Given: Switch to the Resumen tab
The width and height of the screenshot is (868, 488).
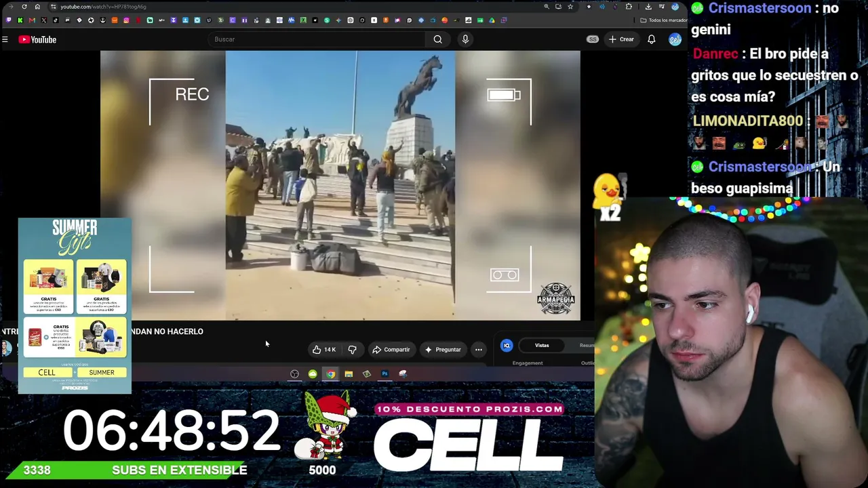Looking at the screenshot, I should point(587,346).
